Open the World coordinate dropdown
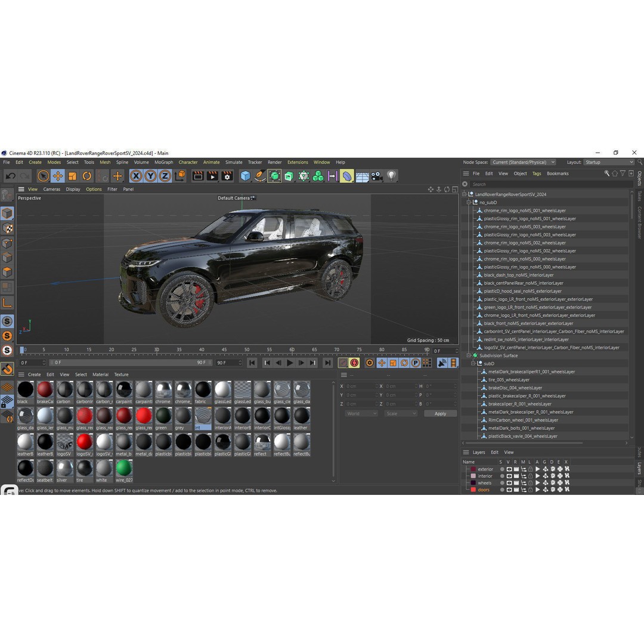 pos(361,414)
